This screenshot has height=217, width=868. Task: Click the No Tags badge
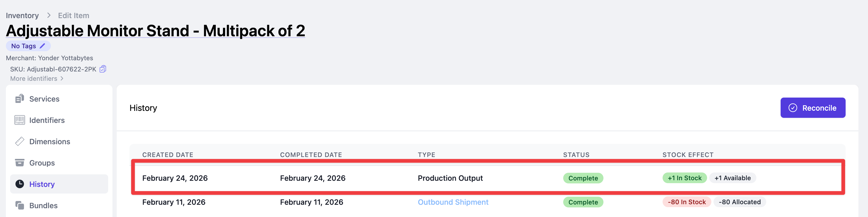24,46
